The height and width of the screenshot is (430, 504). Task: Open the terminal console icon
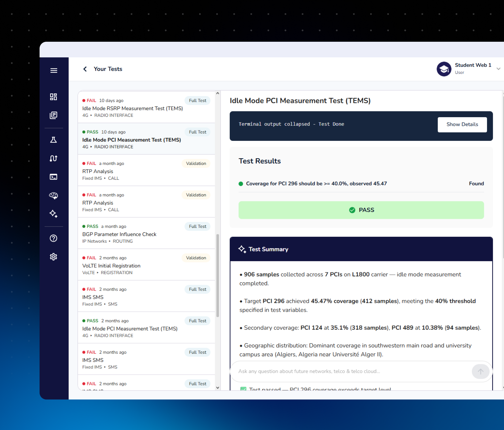[54, 177]
